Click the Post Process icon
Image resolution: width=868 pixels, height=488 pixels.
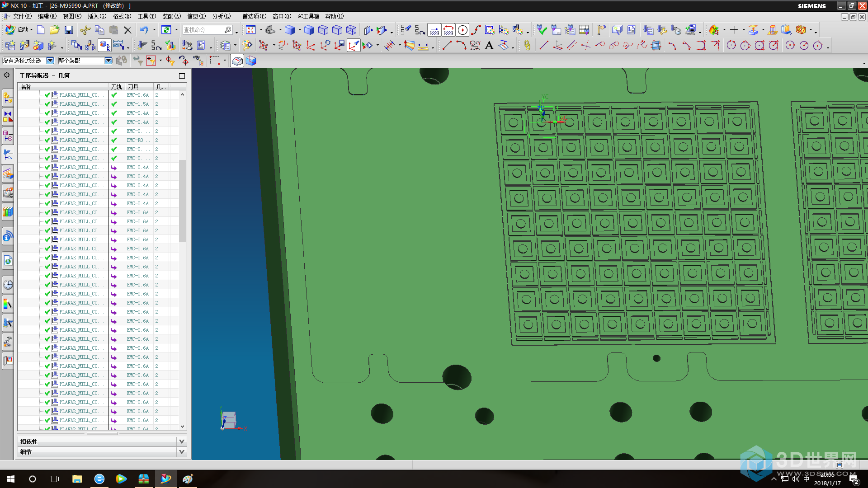point(187,45)
